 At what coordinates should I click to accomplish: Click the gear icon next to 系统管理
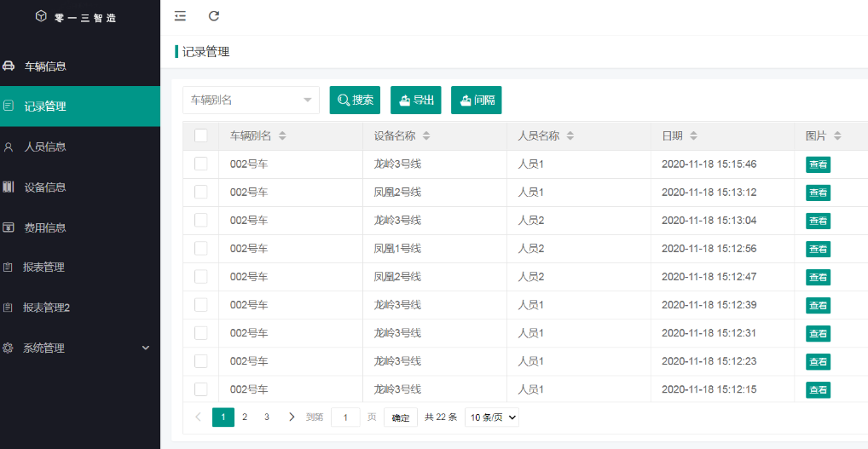tap(8, 348)
